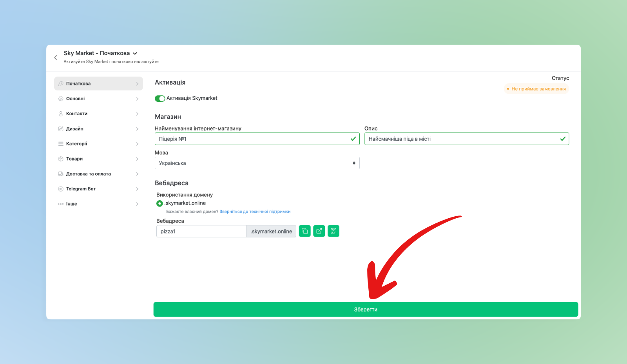Open the Мова language dropdown

click(257, 163)
